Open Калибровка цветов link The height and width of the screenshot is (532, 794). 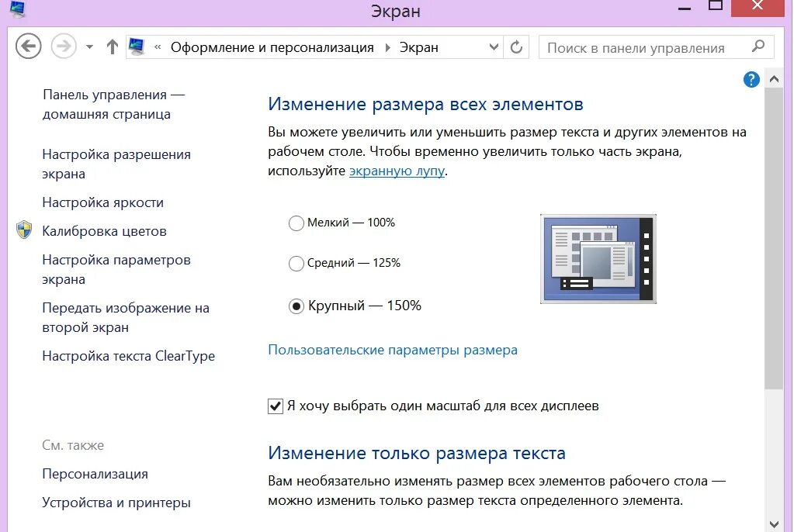(104, 231)
